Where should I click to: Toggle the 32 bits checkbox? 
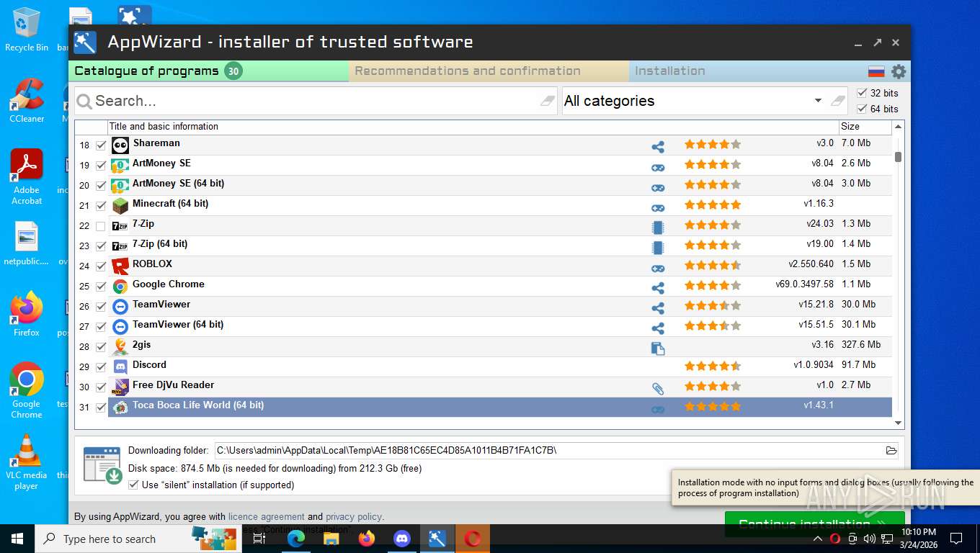point(862,93)
